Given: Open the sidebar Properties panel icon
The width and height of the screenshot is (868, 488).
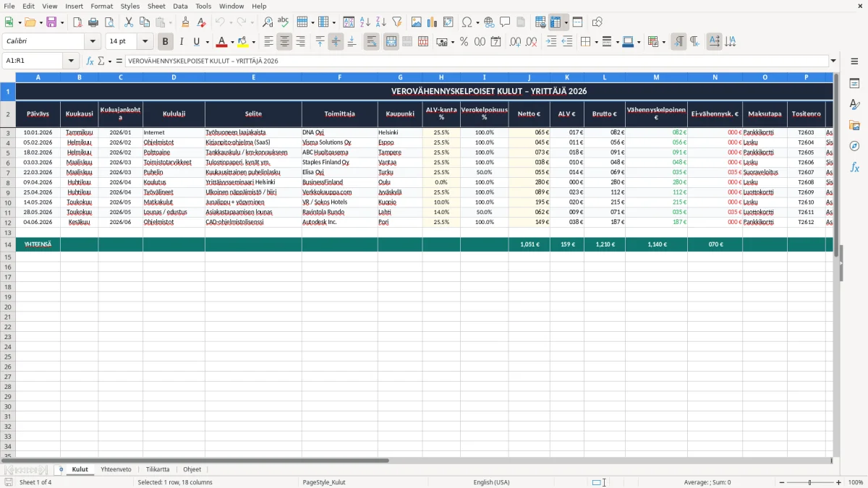Looking at the screenshot, I should (x=854, y=84).
